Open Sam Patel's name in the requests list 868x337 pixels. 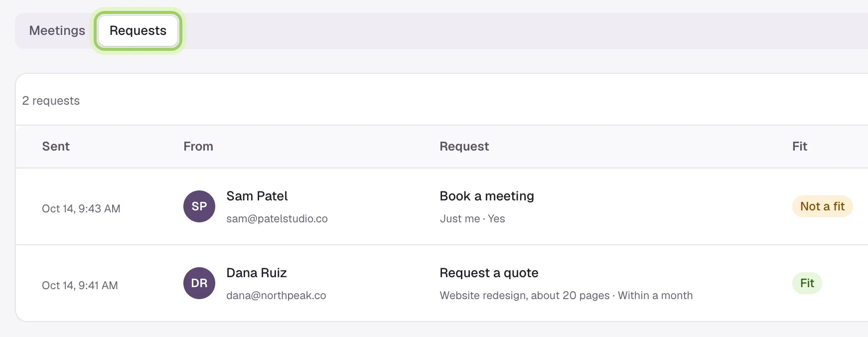coord(257,196)
